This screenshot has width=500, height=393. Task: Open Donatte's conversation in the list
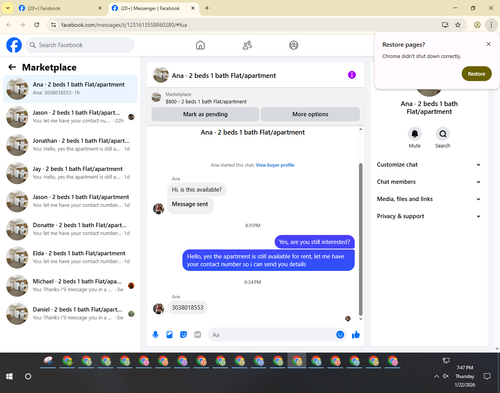[x=70, y=229]
